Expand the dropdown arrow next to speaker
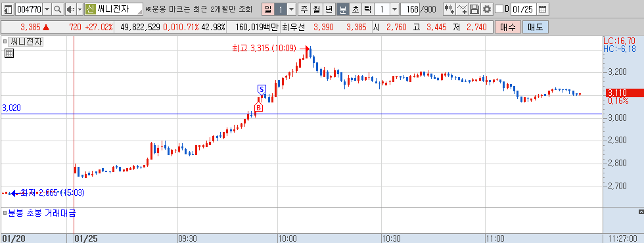Viewport: 644px width, 243px height. (x=80, y=9)
